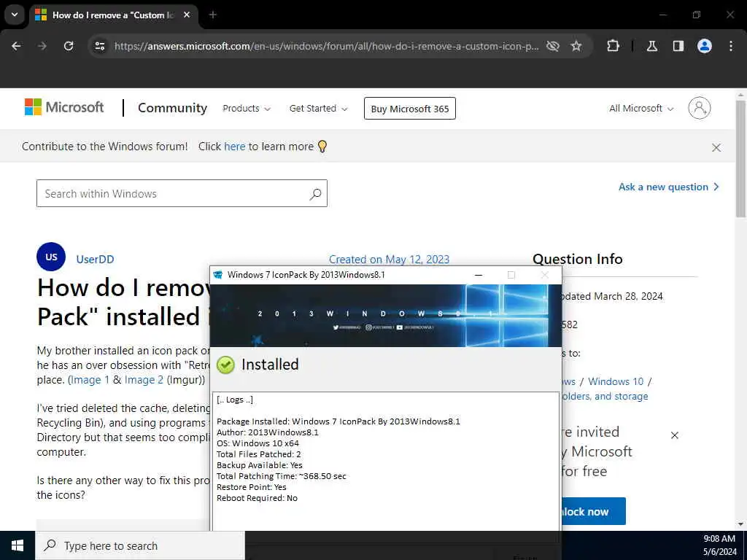Click the 'Total Files Patched: 2' log line

pos(259,454)
